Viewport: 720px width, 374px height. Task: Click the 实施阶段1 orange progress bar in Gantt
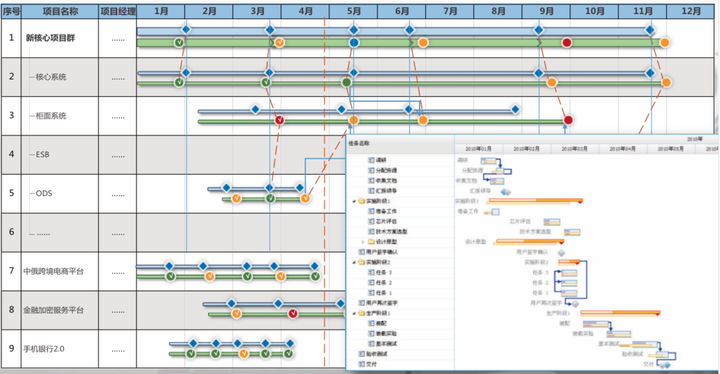coord(535,201)
